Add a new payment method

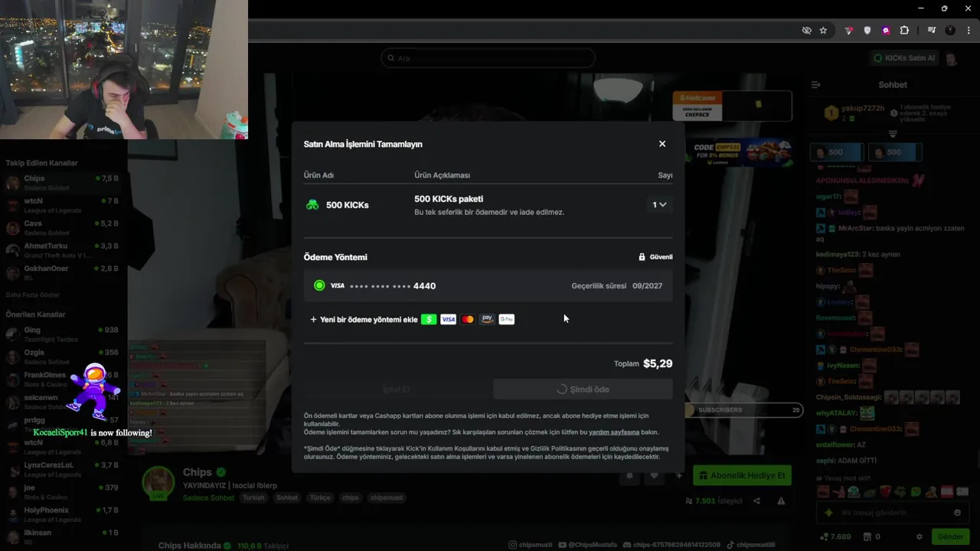coord(364,320)
